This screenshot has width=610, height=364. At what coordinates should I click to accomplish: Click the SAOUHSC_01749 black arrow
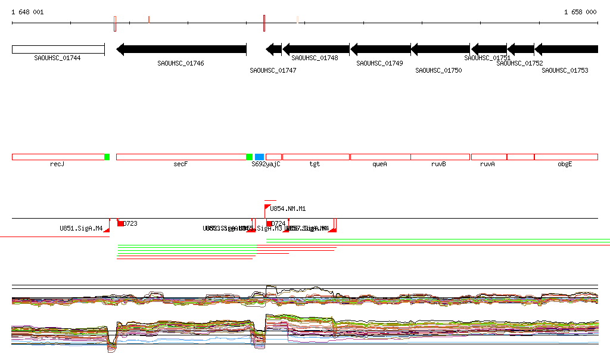380,49
